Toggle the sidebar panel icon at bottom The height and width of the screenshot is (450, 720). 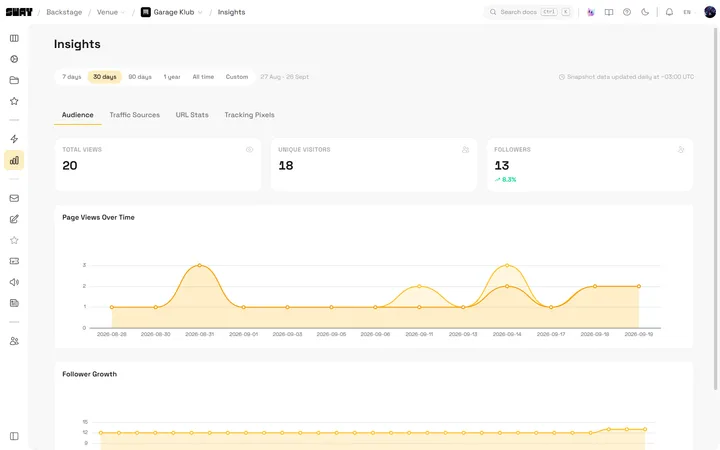14,436
